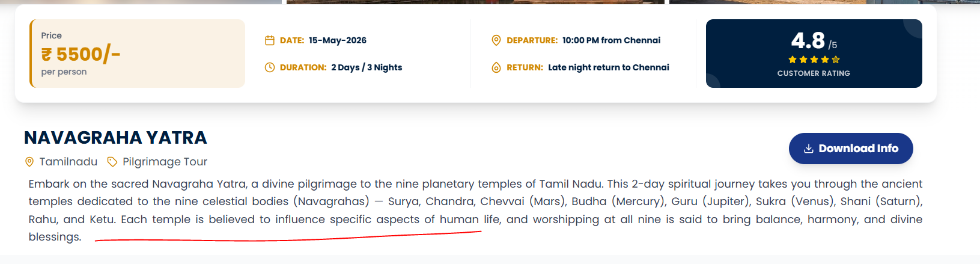Click the 10:00 PM from Chennai text
Image resolution: width=980 pixels, height=264 pixels.
pos(611,40)
